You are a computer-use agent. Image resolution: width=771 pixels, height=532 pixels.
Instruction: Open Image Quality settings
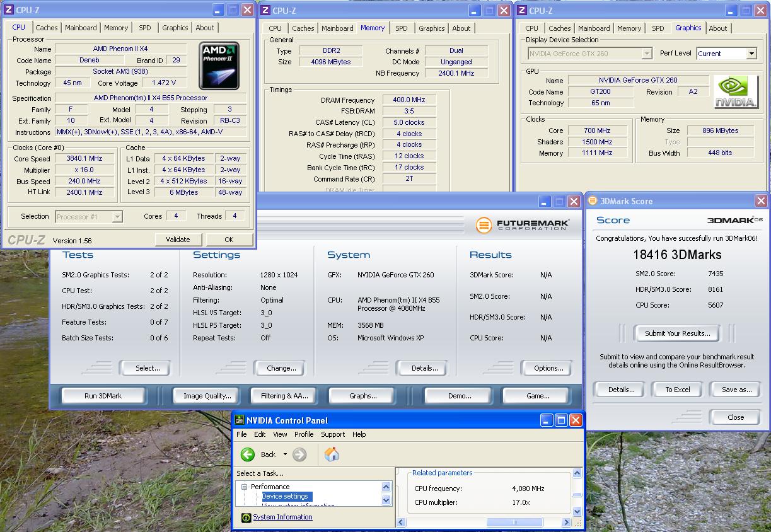click(207, 396)
